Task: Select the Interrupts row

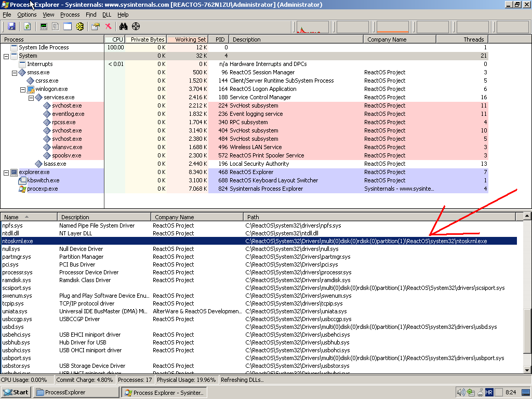Action: click(244, 64)
